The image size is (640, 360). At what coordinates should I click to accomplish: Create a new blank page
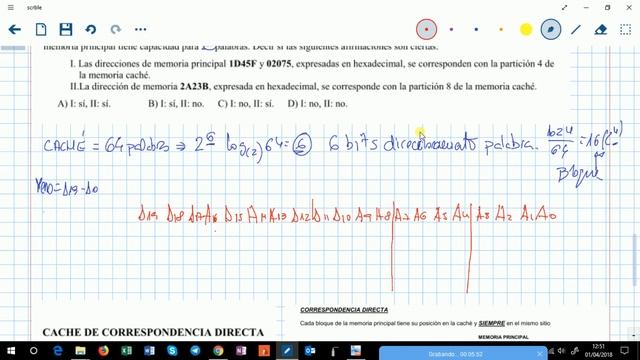(41, 29)
